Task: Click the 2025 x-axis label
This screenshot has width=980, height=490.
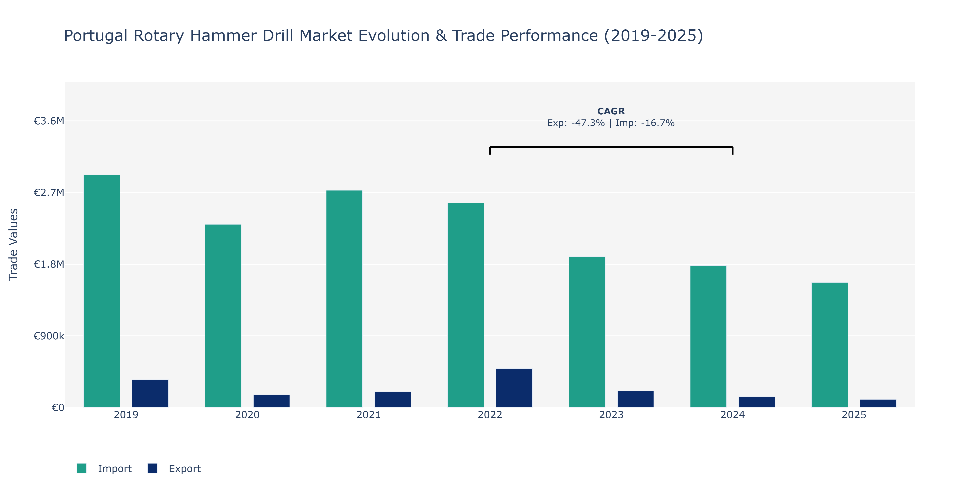Action: [x=854, y=415]
